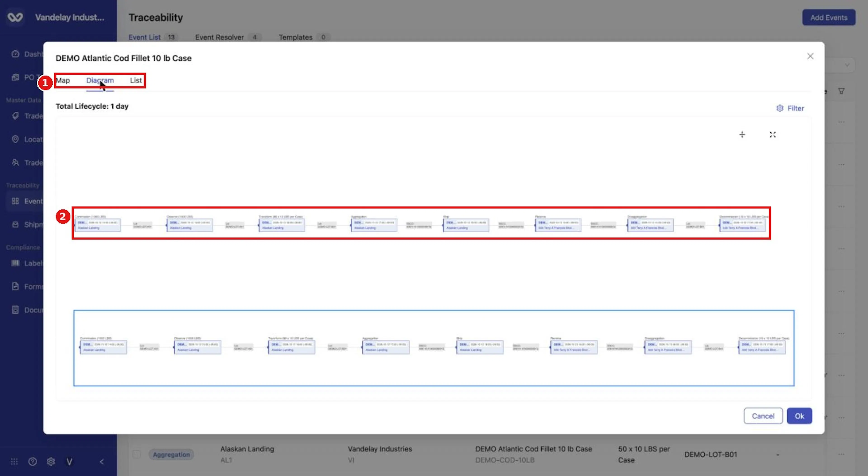Select the Ship node in the diagram
The image size is (868, 476).
pos(466,225)
